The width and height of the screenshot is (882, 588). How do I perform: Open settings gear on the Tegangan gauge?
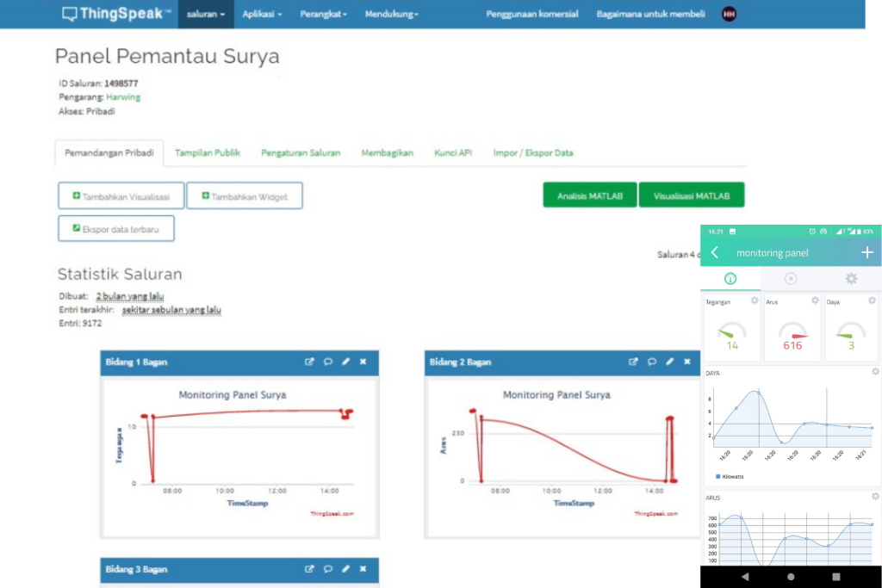click(x=753, y=300)
